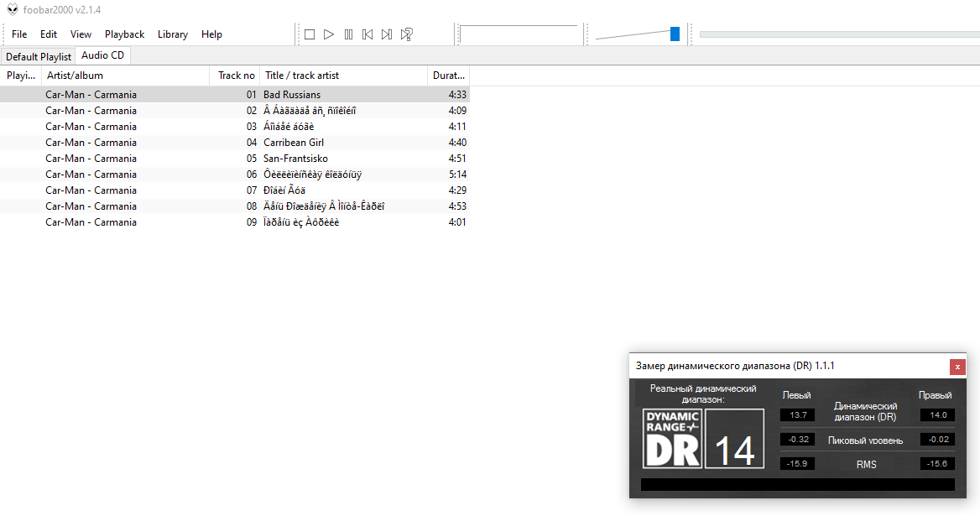Sort by the Track no column header

tap(235, 76)
